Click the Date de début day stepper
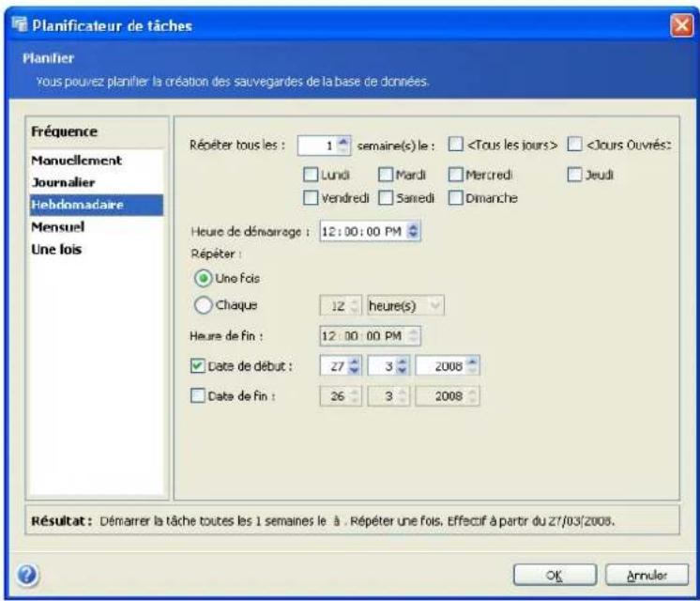This screenshot has width=700, height=601. (x=355, y=366)
